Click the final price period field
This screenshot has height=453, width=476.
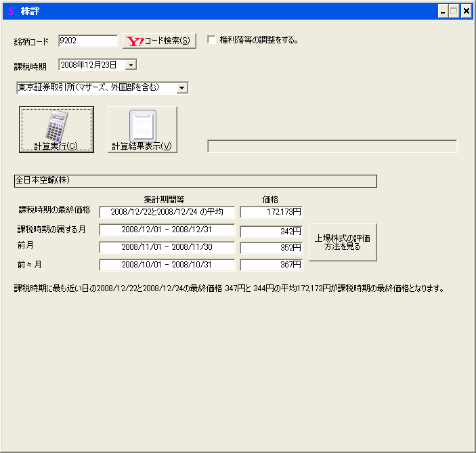point(167,213)
